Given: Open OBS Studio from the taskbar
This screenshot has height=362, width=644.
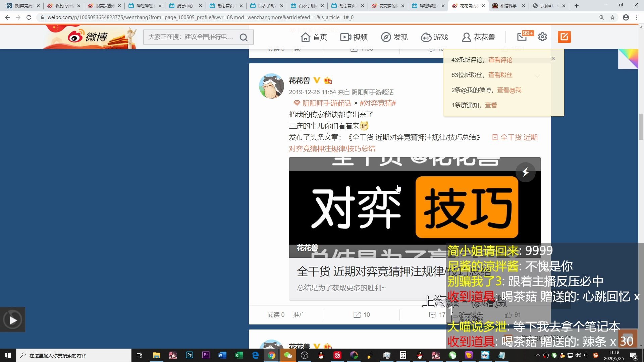Looking at the screenshot, I should tap(305, 355).
